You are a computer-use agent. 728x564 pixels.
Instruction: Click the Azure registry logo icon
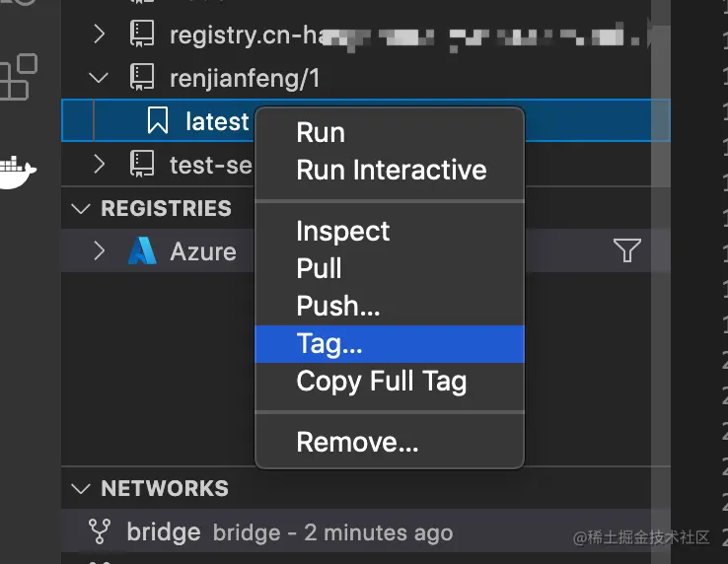(x=142, y=250)
